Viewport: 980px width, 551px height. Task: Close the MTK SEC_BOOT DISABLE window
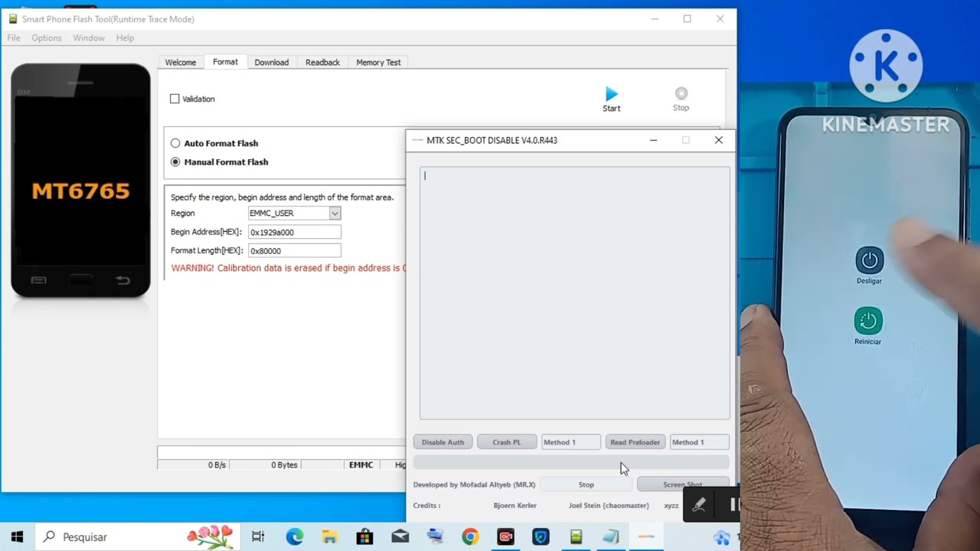718,140
